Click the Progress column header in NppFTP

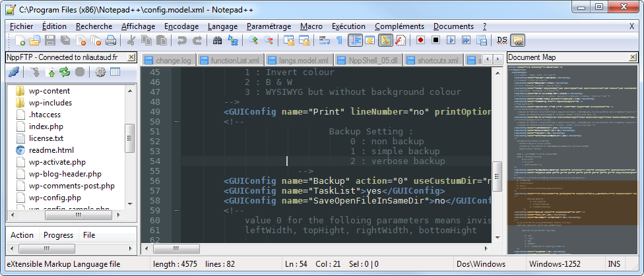pyautogui.click(x=58, y=235)
